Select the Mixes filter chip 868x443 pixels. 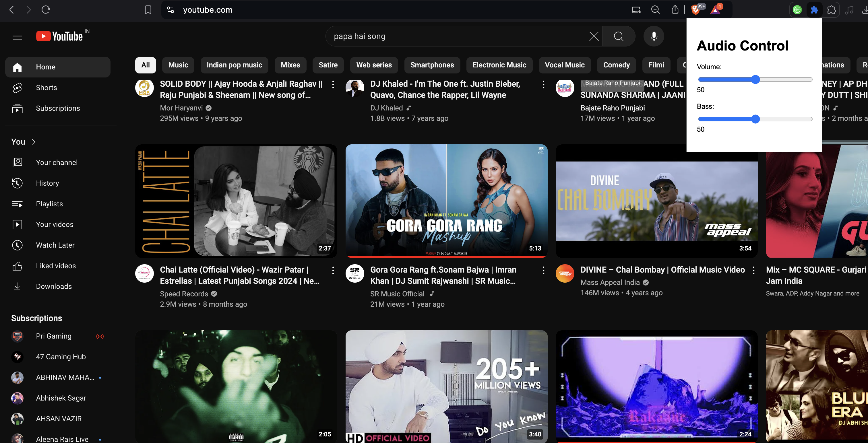[x=290, y=65]
